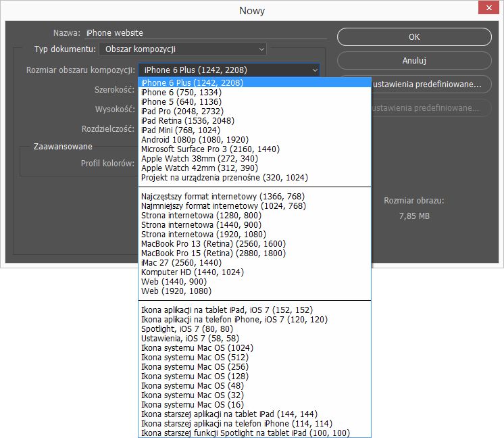
Task: Select Ikona systemu Mac OS (48)
Action: click(x=255, y=385)
